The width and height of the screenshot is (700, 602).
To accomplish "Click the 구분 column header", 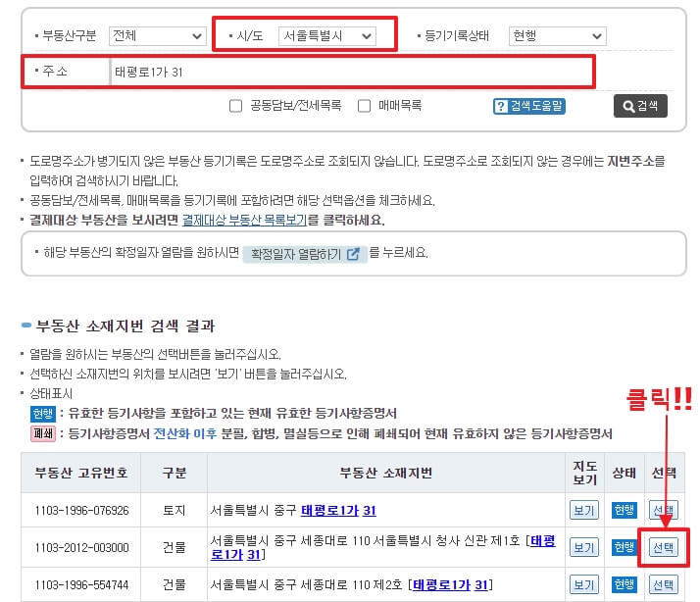I will (175, 473).
